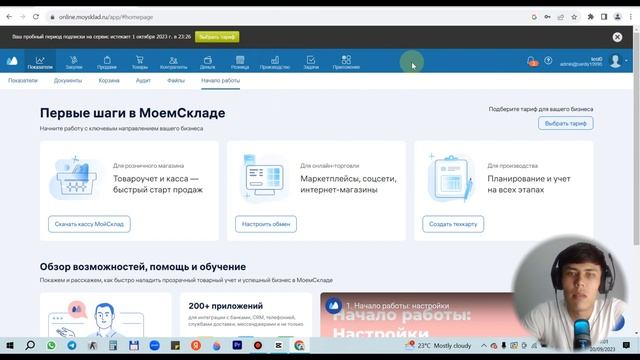
Task: Open the browser profile icon
Action: pos(618,17)
